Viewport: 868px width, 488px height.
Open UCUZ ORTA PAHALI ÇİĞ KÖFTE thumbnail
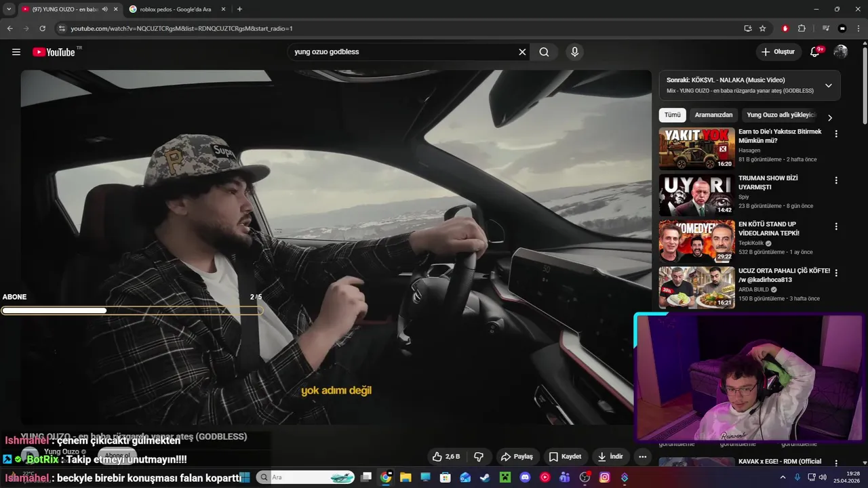coord(696,288)
